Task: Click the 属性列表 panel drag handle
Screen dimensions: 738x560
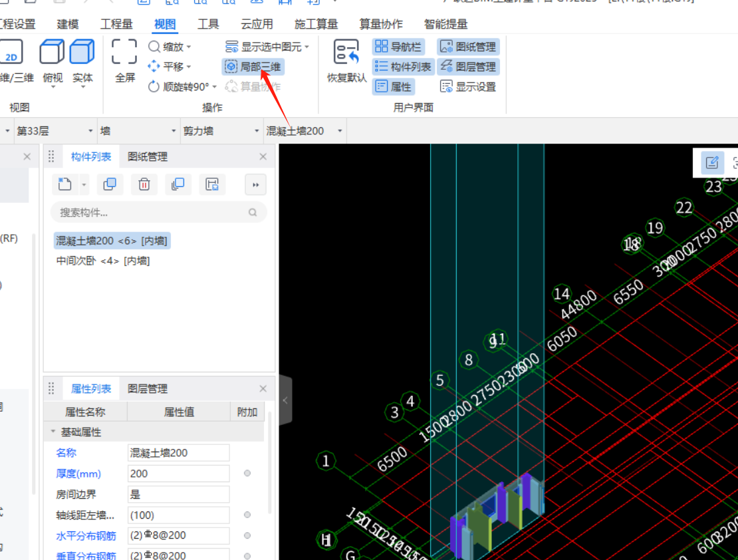Action: pyautogui.click(x=51, y=388)
